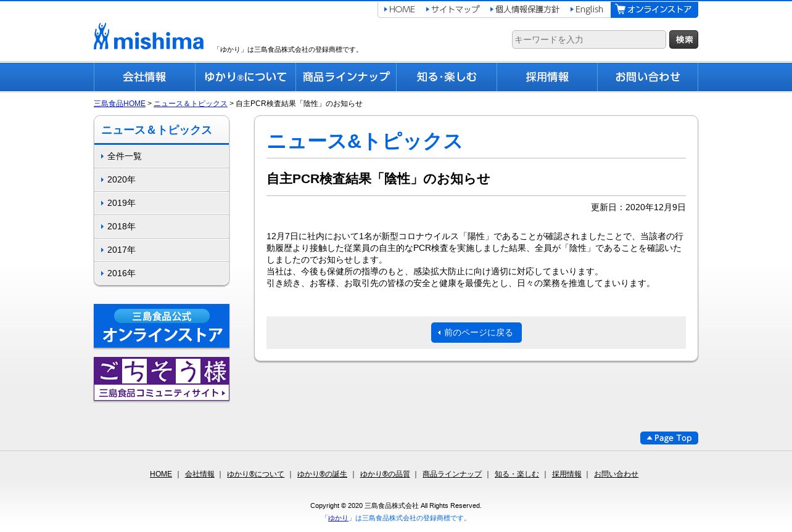Select 2016年 in sidebar

coord(162,274)
